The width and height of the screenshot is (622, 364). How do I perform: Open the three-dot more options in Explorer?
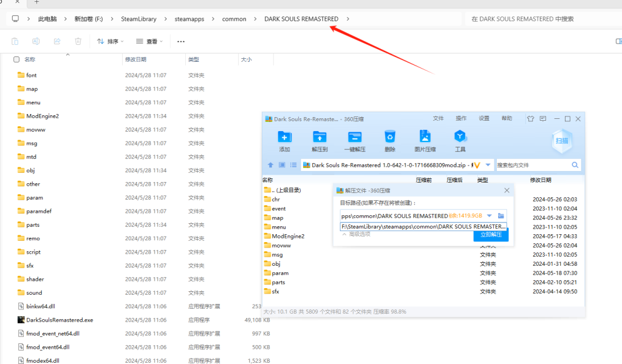tap(181, 41)
